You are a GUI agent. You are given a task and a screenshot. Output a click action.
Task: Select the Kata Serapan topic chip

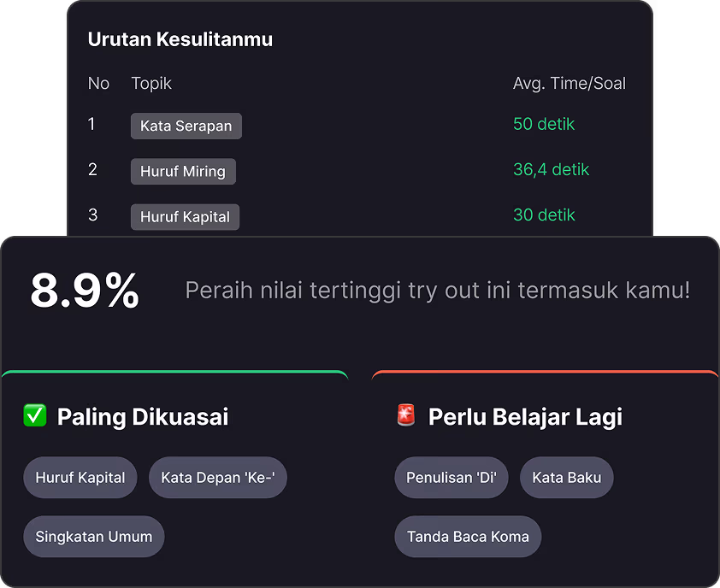click(x=186, y=126)
